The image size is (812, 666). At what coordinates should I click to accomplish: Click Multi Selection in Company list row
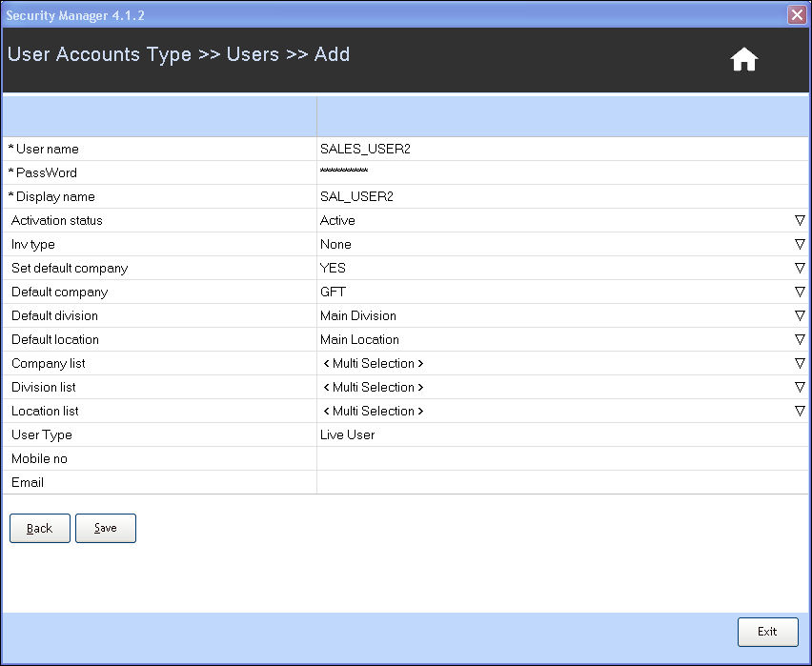[374, 364]
